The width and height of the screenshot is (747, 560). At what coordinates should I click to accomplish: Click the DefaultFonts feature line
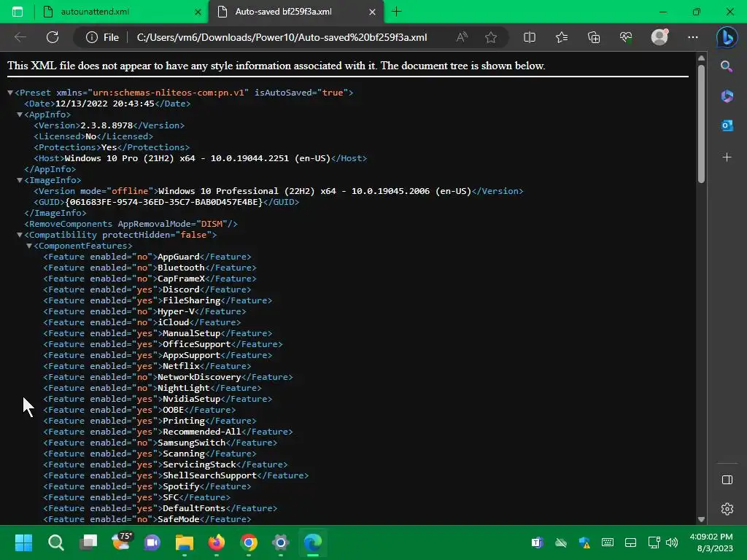[160, 508]
